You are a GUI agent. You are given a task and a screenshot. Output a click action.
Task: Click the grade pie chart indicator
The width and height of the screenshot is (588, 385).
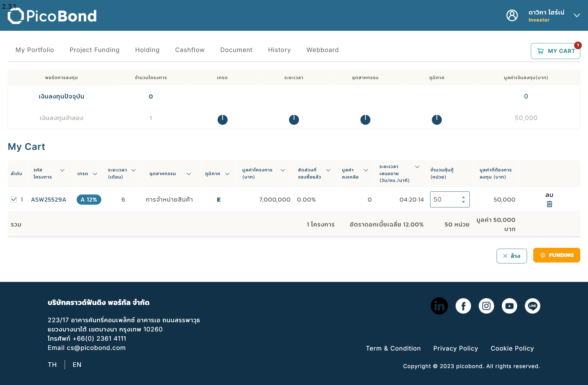click(222, 119)
